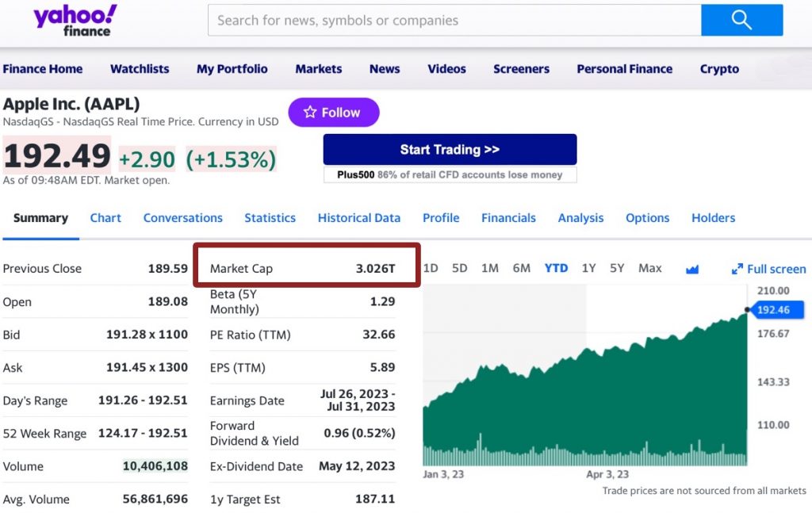This screenshot has height=513, width=812.
Task: Open the Statistics tab
Action: [x=270, y=218]
